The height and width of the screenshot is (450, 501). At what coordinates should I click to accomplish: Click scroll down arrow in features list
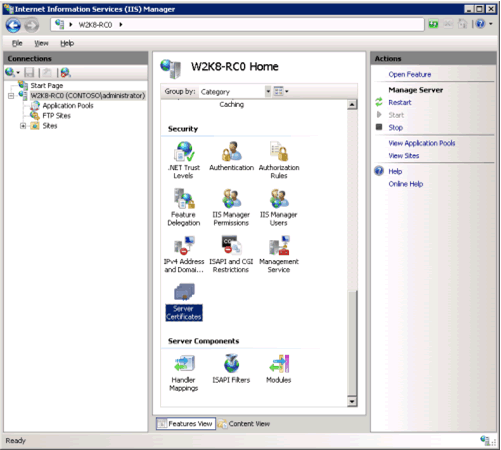352,401
